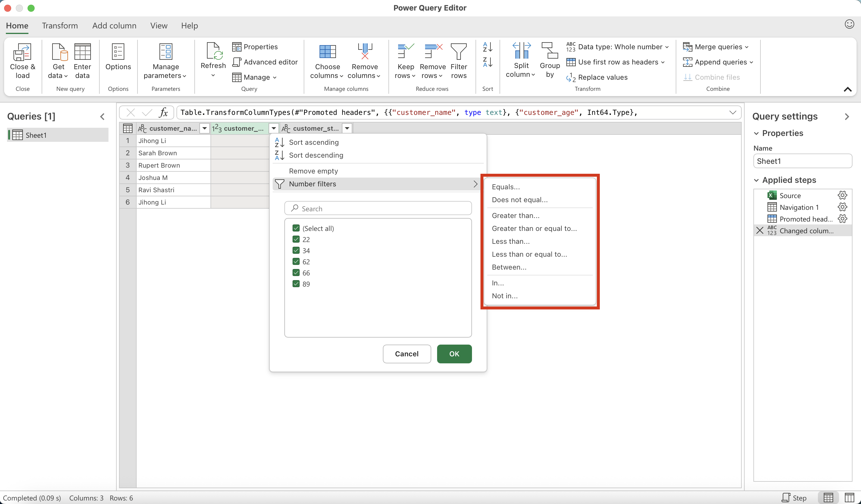Expand the formula bar chevron
Image resolution: width=861 pixels, height=504 pixels.
click(733, 112)
